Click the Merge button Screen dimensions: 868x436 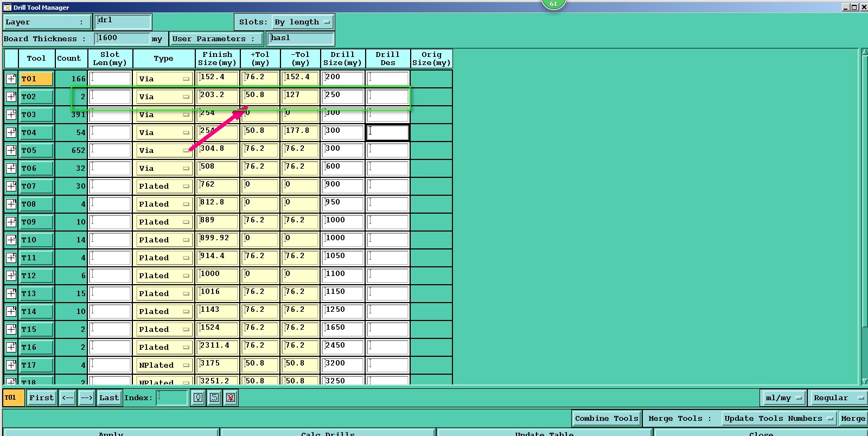click(x=853, y=418)
